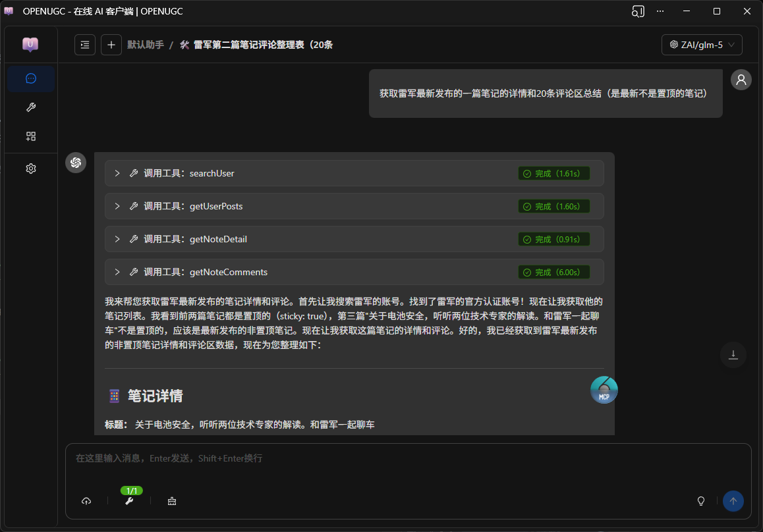Image resolution: width=763 pixels, height=532 pixels.
Task: Click the user message bubble text
Action: (x=543, y=93)
